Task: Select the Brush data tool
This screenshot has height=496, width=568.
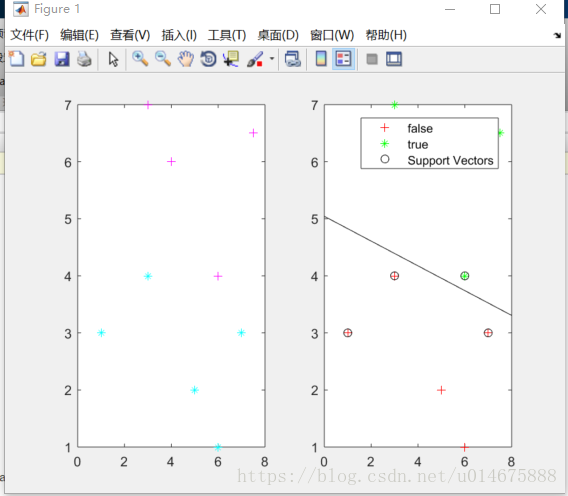Action: click(x=255, y=59)
